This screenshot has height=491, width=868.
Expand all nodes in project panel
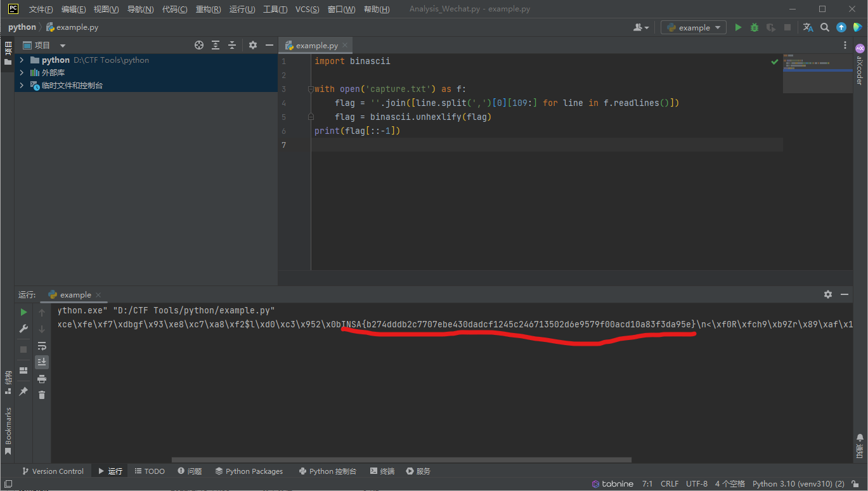pyautogui.click(x=216, y=45)
